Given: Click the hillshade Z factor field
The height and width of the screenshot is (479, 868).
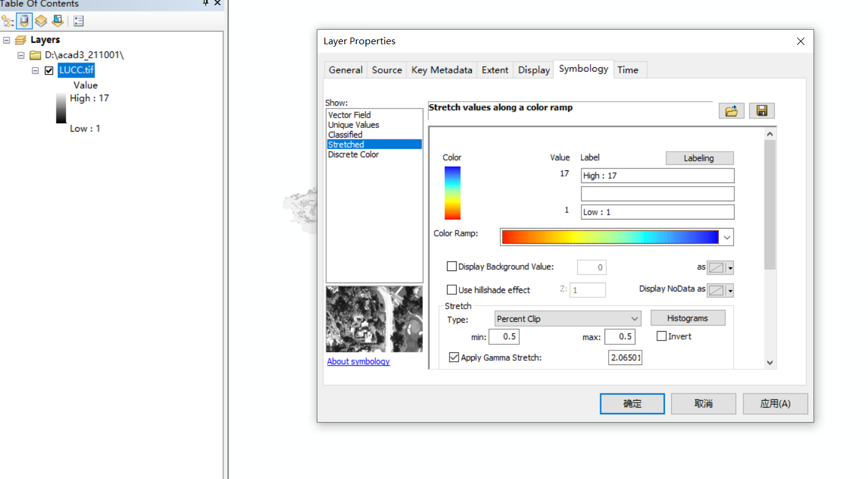Looking at the screenshot, I should pos(588,290).
